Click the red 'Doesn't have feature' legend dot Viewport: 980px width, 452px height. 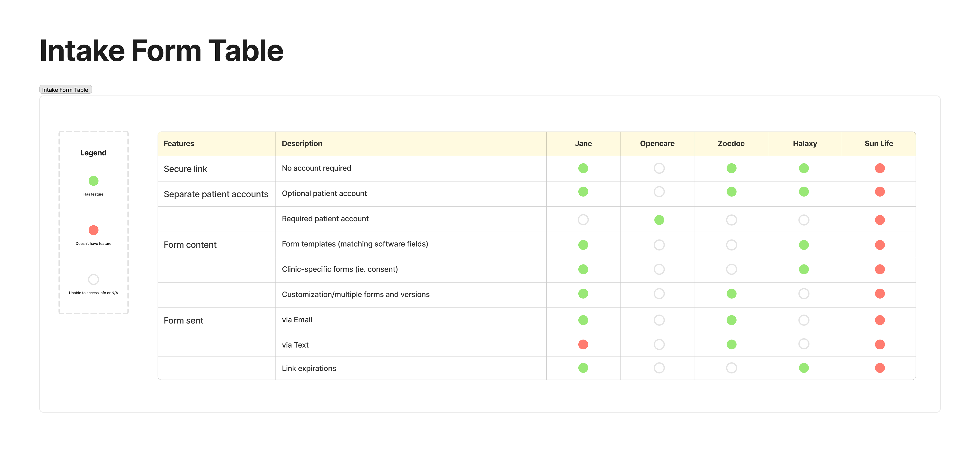pyautogui.click(x=93, y=230)
